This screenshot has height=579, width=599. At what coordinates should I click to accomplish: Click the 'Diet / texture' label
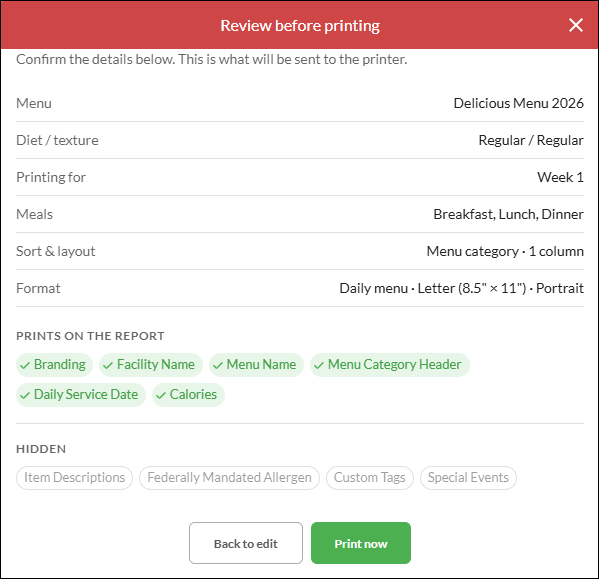click(57, 140)
